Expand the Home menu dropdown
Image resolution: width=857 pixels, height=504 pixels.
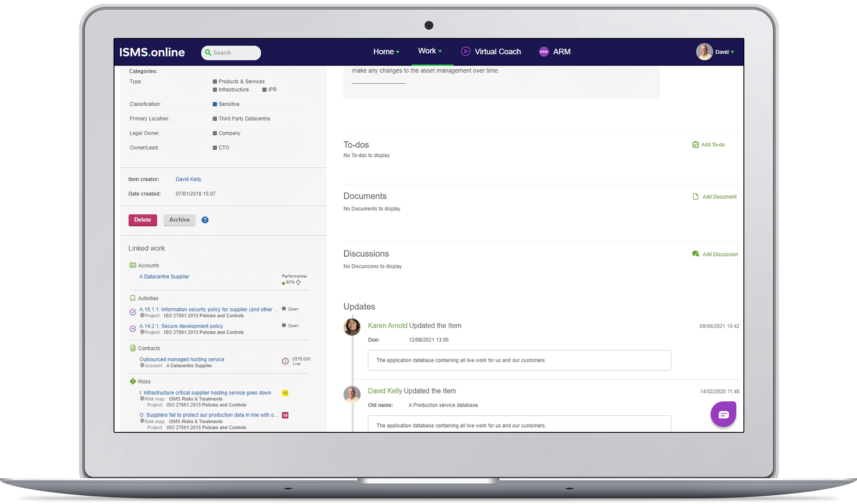click(x=386, y=52)
